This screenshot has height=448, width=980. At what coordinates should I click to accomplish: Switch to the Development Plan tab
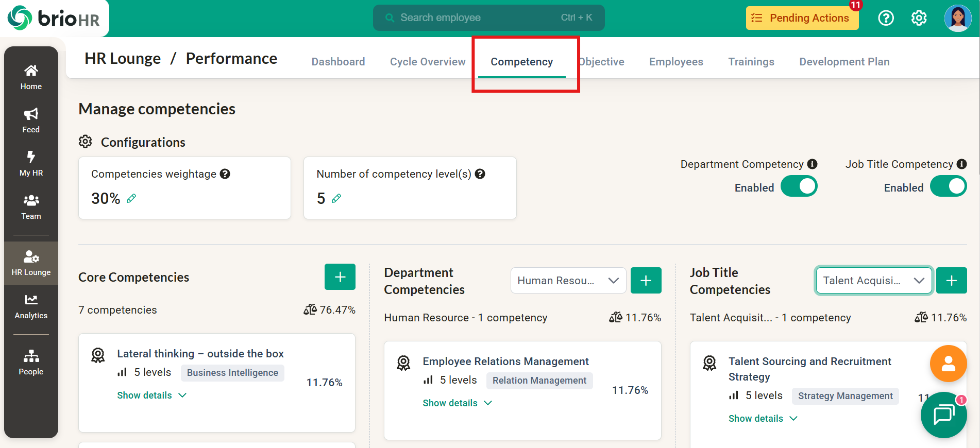pyautogui.click(x=844, y=62)
